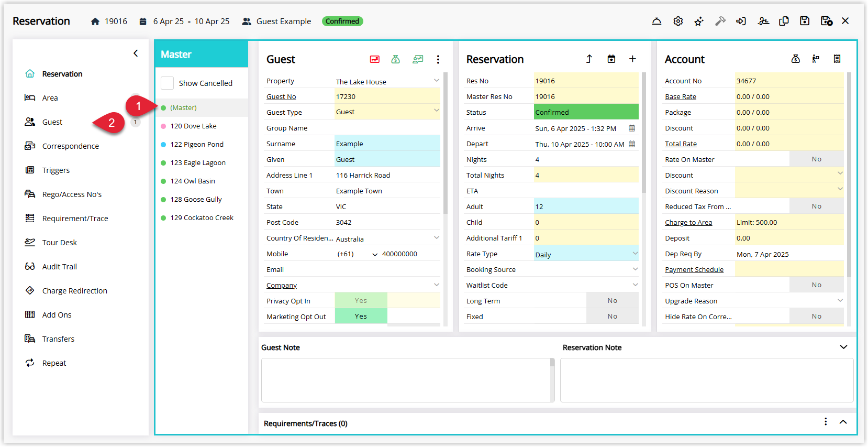Click the up arrow icon in Reservation panel
868x447 pixels.
pos(589,59)
